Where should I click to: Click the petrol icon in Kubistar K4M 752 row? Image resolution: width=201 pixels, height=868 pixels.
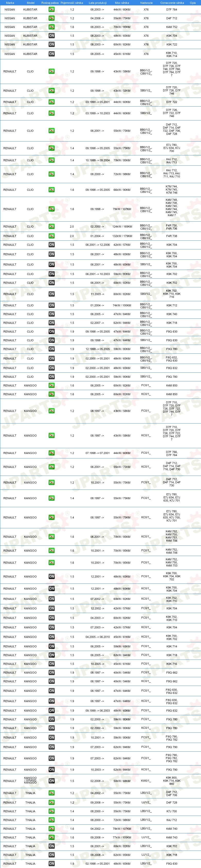tap(52, 27)
